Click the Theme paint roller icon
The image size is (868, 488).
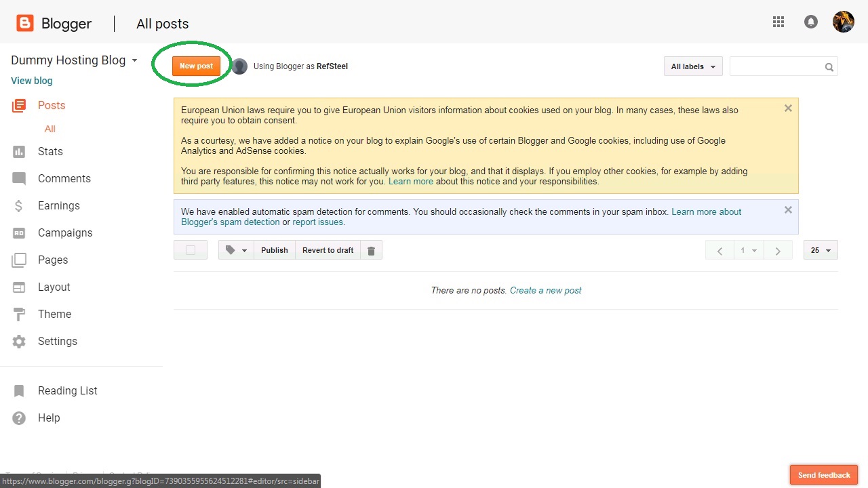point(19,314)
